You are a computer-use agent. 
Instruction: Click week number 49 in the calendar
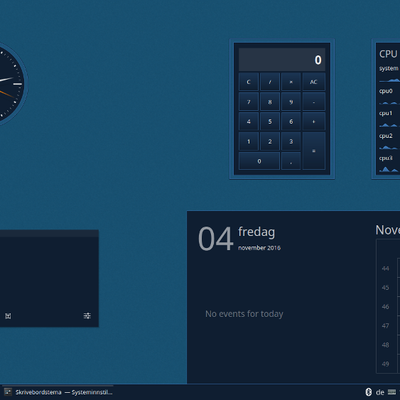pyautogui.click(x=385, y=364)
